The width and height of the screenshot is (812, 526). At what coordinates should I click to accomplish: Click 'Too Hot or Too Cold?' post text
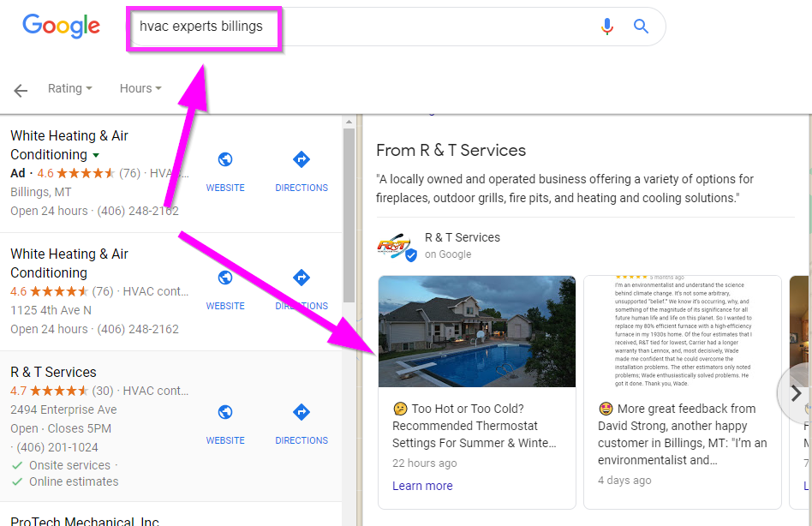pyautogui.click(x=474, y=426)
